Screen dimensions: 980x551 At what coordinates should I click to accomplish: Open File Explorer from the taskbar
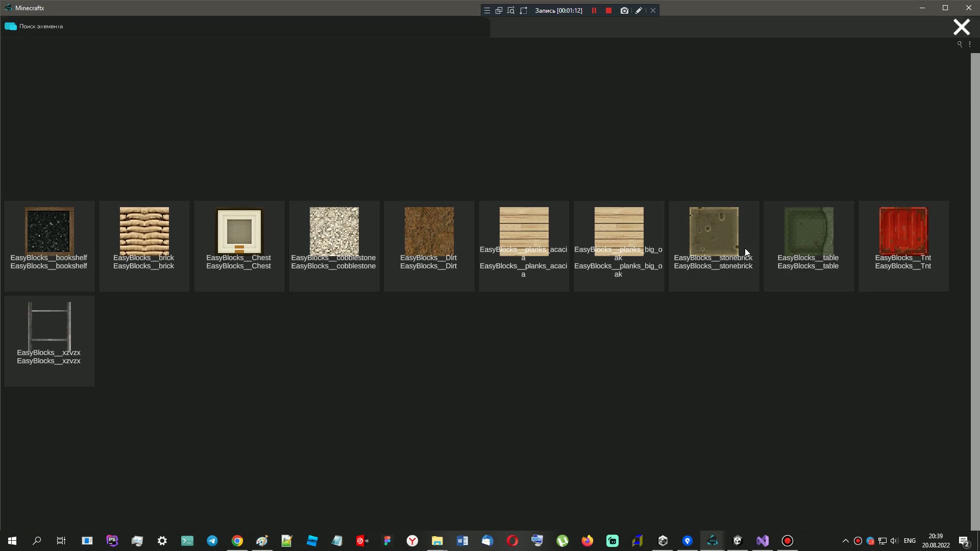pyautogui.click(x=437, y=541)
